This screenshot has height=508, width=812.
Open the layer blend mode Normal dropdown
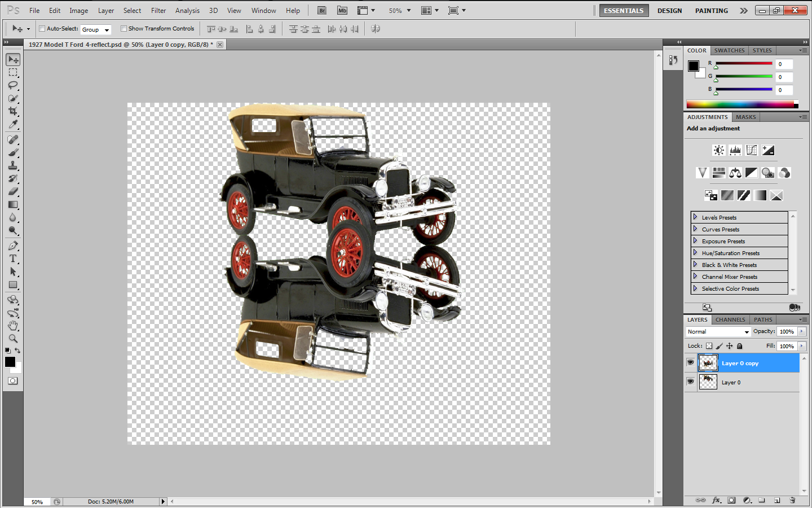tap(718, 332)
